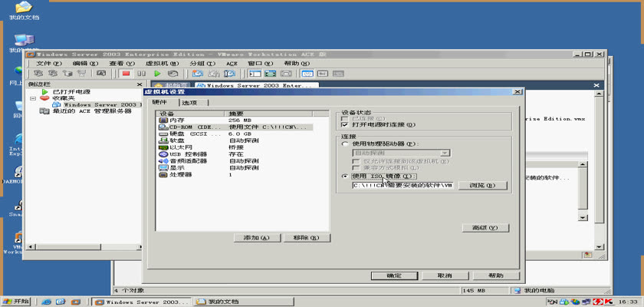Click the Reset toolbar icon
This screenshot has height=307, width=644.
[x=172, y=74]
